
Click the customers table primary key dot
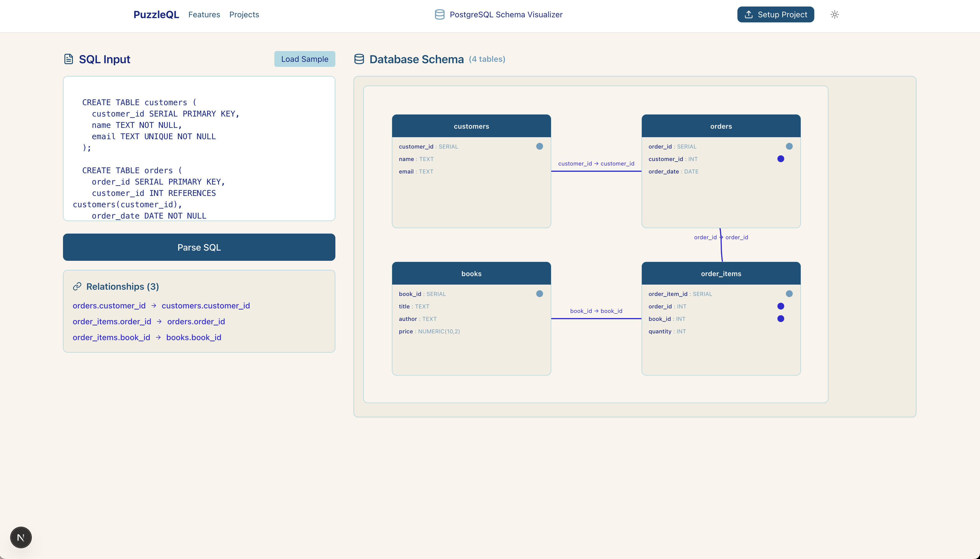[x=539, y=146]
